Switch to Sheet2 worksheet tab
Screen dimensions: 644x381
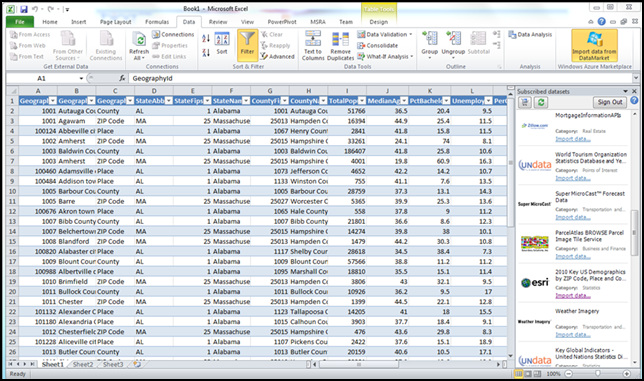click(83, 364)
